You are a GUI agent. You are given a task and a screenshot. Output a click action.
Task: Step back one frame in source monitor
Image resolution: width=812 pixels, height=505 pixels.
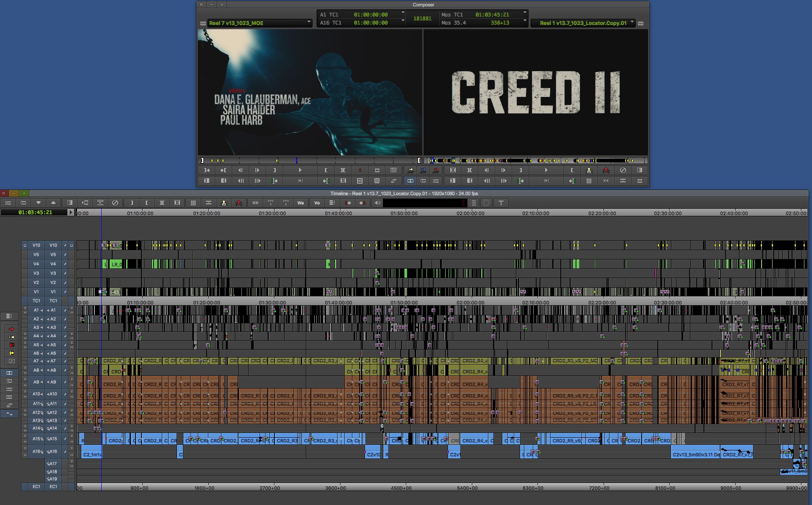(240, 170)
